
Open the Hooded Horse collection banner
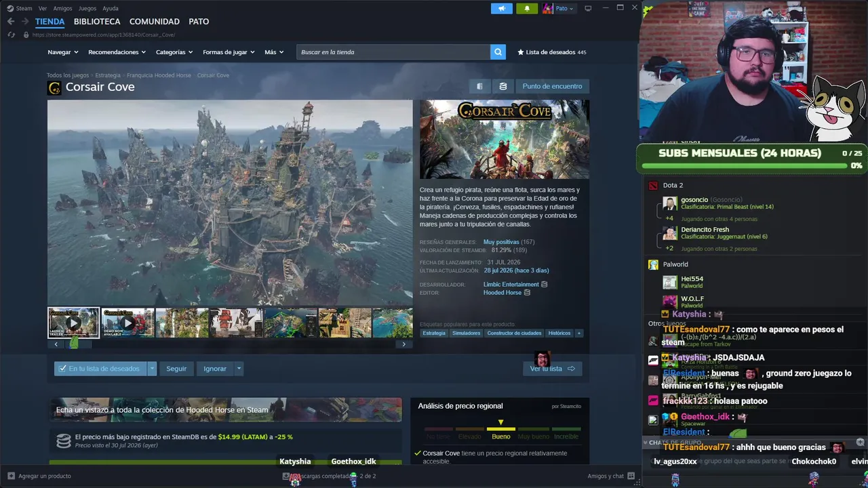coord(225,410)
